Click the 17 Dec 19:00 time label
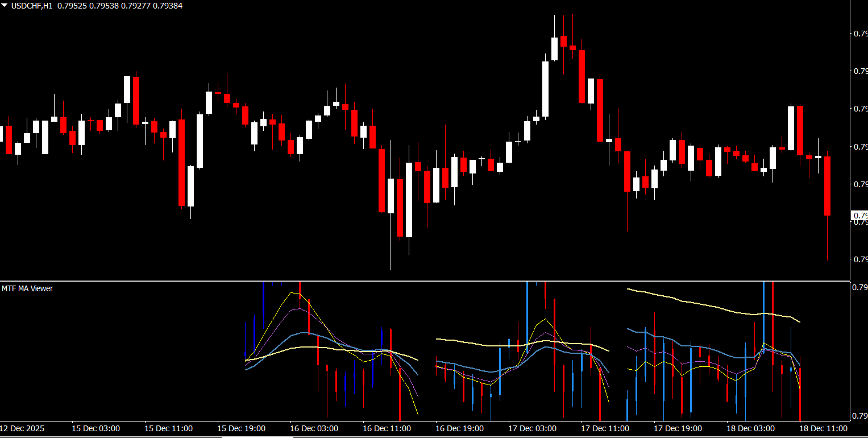The image size is (868, 438). pyautogui.click(x=678, y=428)
